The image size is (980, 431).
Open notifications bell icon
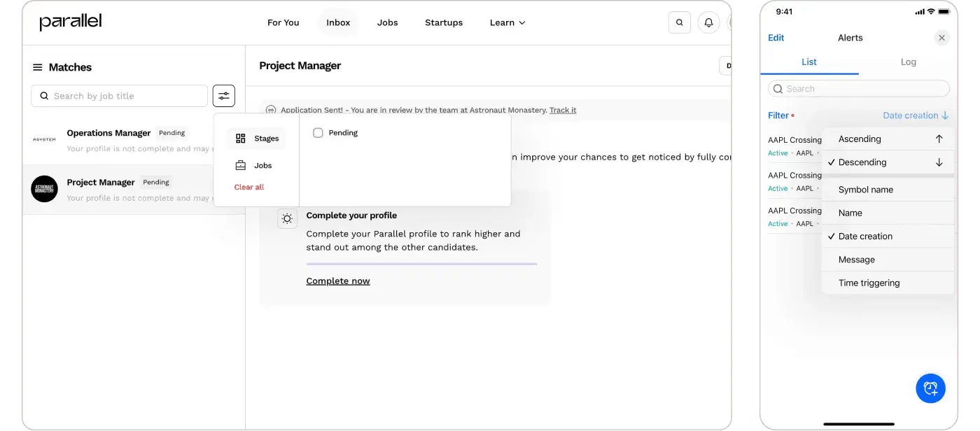coord(708,22)
